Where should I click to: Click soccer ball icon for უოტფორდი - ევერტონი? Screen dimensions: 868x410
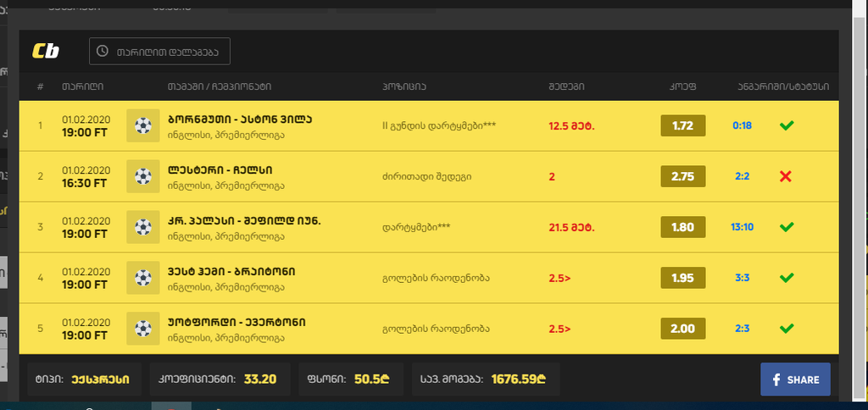coord(142,329)
